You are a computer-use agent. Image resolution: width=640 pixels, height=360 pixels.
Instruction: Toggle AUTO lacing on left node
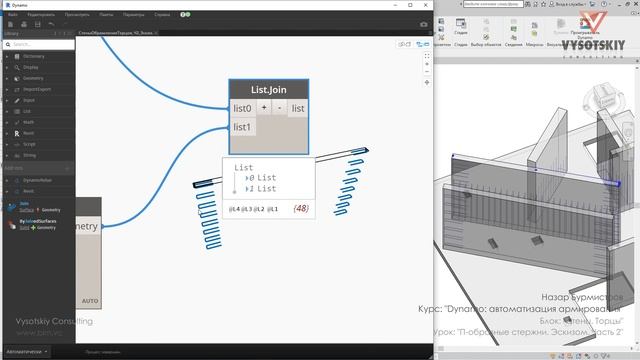tap(90, 301)
